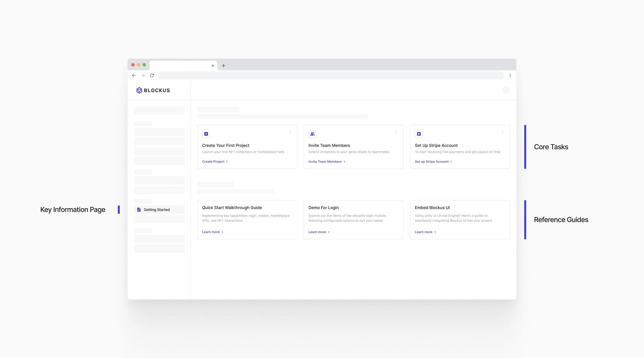Click the plus icon on the Create Project card

pyautogui.click(x=206, y=134)
